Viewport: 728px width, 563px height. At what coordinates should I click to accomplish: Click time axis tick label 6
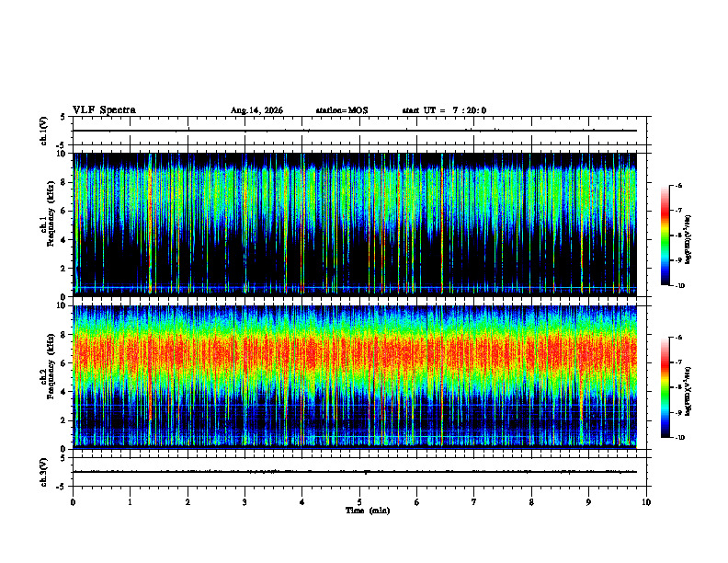point(417,502)
